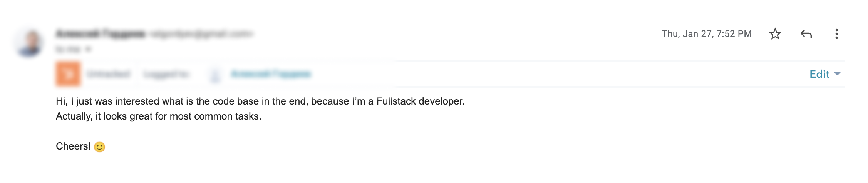Click the sender's gray email address
Image resolution: width=868 pixels, height=183 pixels.
pyautogui.click(x=201, y=34)
